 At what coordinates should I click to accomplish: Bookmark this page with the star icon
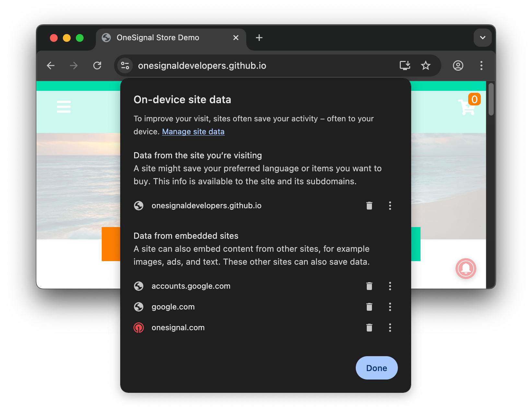point(426,66)
